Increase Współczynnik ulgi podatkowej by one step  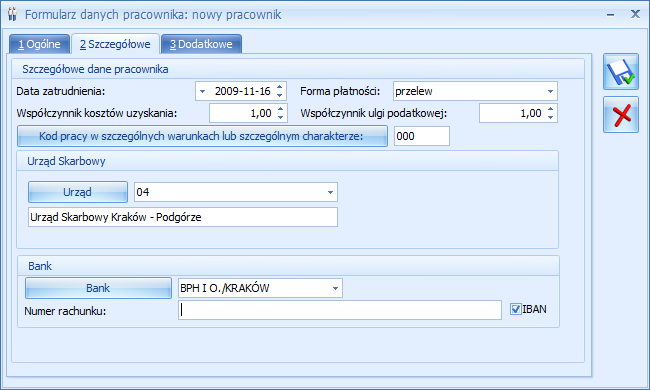click(551, 109)
